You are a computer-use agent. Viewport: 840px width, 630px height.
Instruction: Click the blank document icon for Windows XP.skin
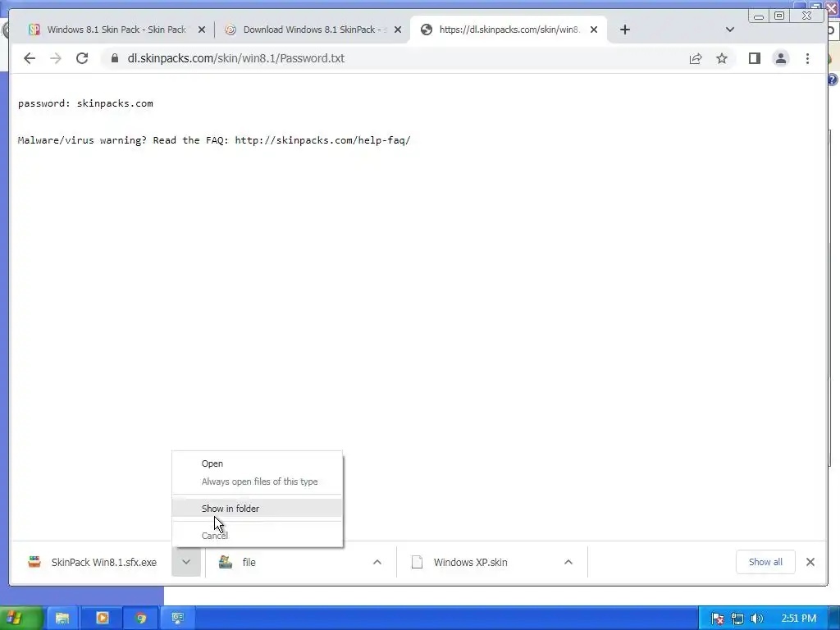tap(417, 562)
